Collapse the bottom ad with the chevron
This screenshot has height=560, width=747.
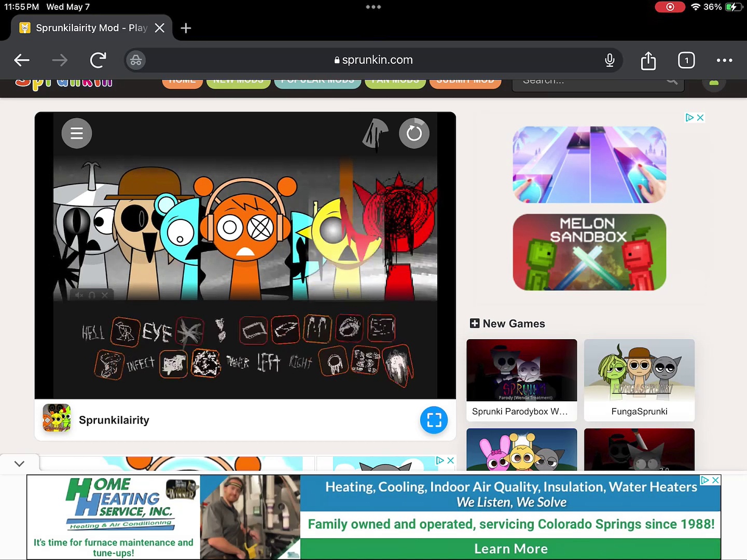pos(20,464)
